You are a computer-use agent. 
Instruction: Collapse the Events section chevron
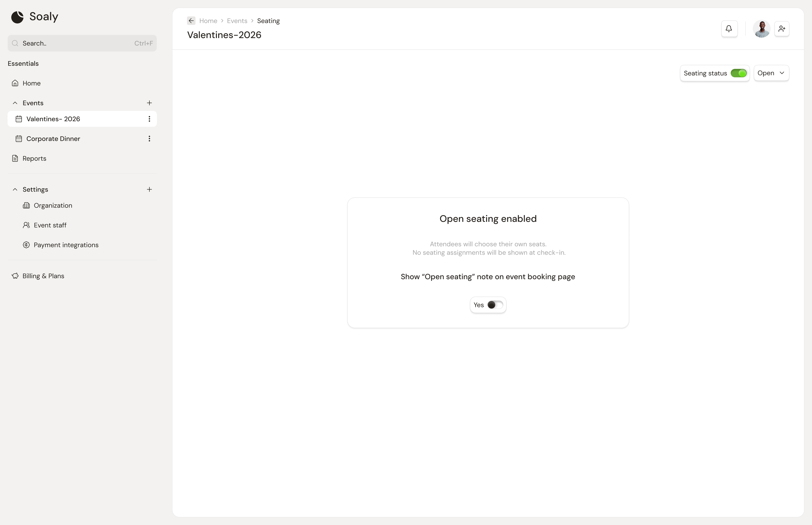pyautogui.click(x=15, y=103)
